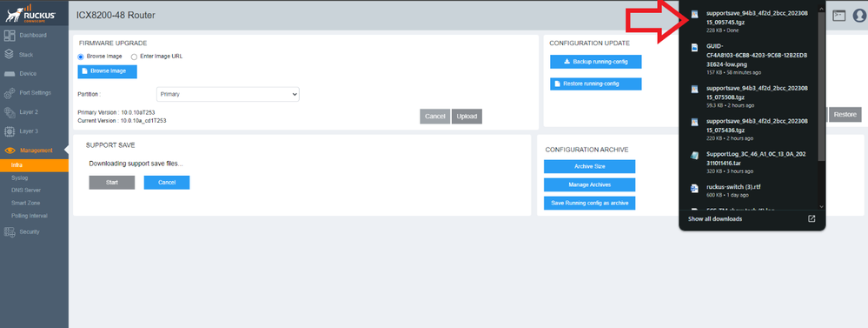Screen dimensions: 868x328
Task: Click the Security label in sidebar
Action: (x=30, y=232)
